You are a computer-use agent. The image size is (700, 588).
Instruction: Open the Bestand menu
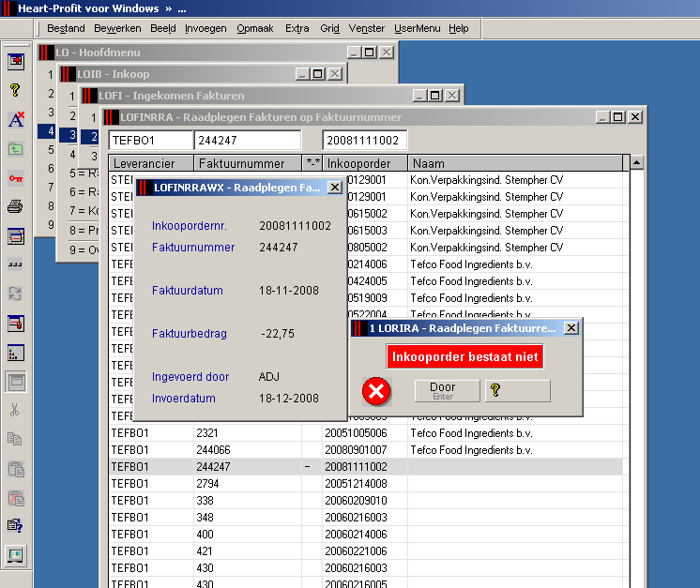click(x=66, y=28)
